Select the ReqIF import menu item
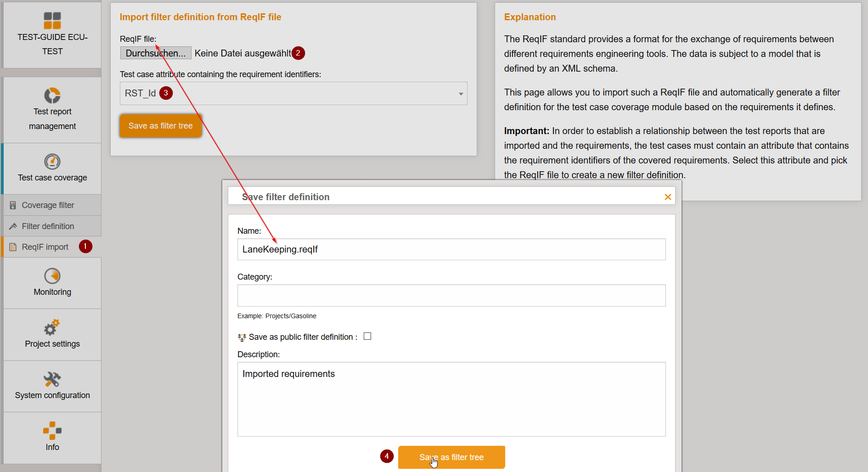The image size is (868, 472). click(45, 247)
